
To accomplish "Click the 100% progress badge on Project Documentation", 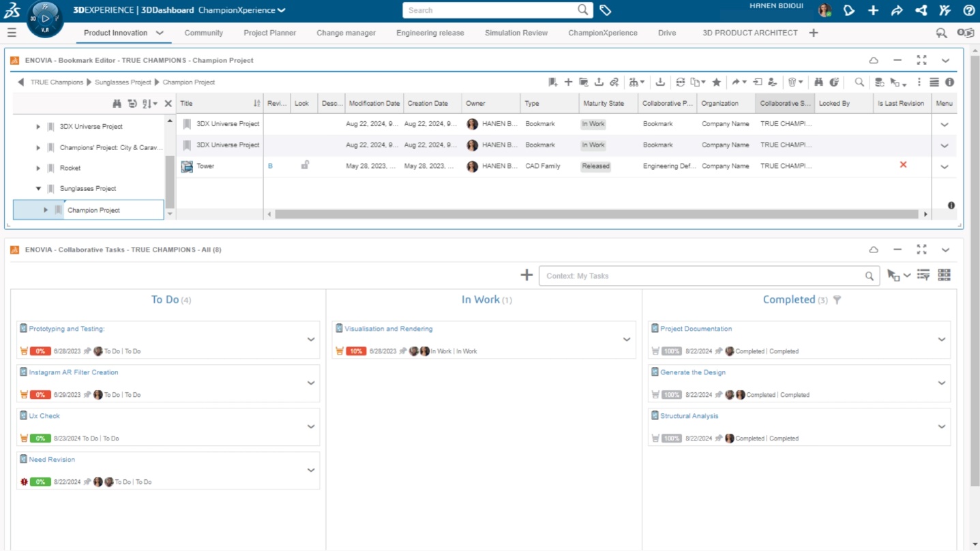I will pyautogui.click(x=672, y=351).
